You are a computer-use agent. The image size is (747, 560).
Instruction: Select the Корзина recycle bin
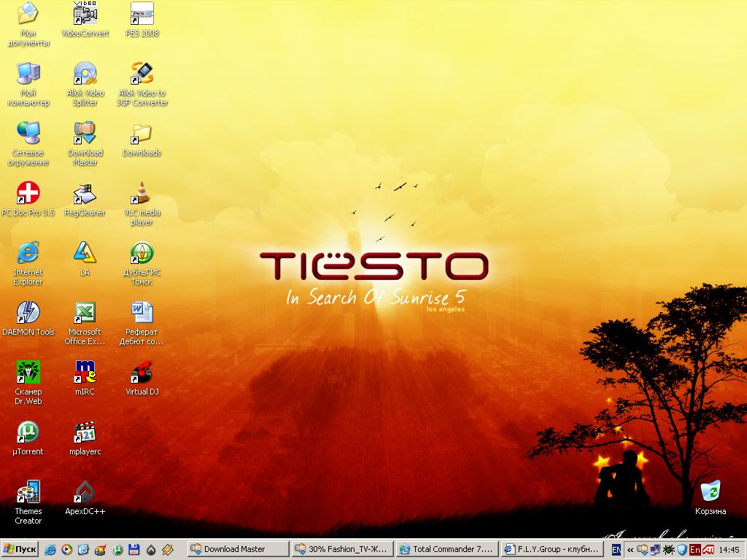[x=711, y=498]
